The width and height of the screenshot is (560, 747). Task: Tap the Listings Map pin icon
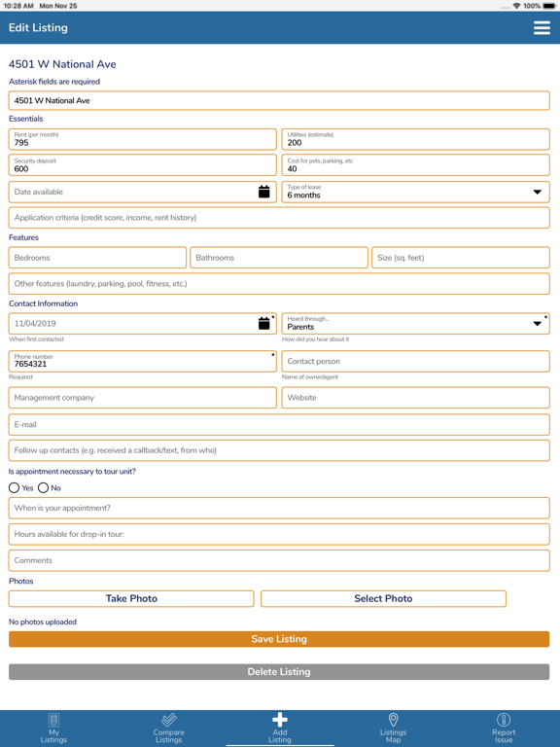tap(393, 720)
